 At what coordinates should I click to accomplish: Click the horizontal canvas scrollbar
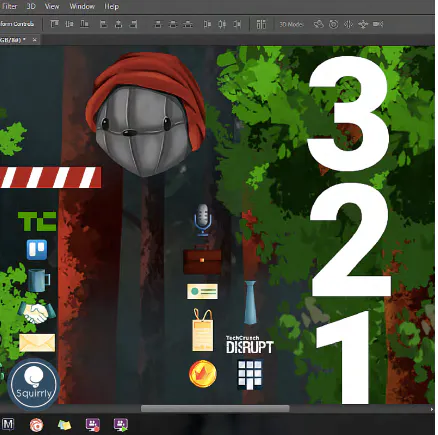coord(215,409)
